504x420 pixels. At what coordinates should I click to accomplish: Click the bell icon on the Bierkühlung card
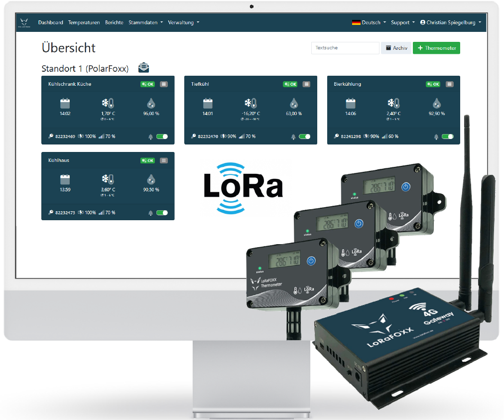coord(436,137)
